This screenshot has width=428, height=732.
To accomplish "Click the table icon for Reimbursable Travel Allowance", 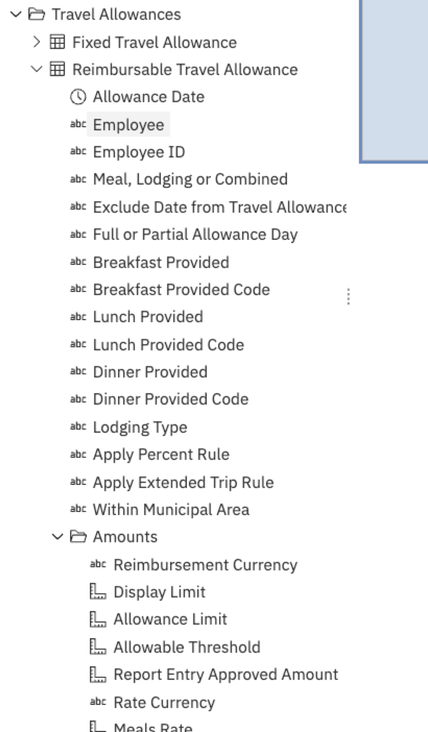I will [57, 69].
